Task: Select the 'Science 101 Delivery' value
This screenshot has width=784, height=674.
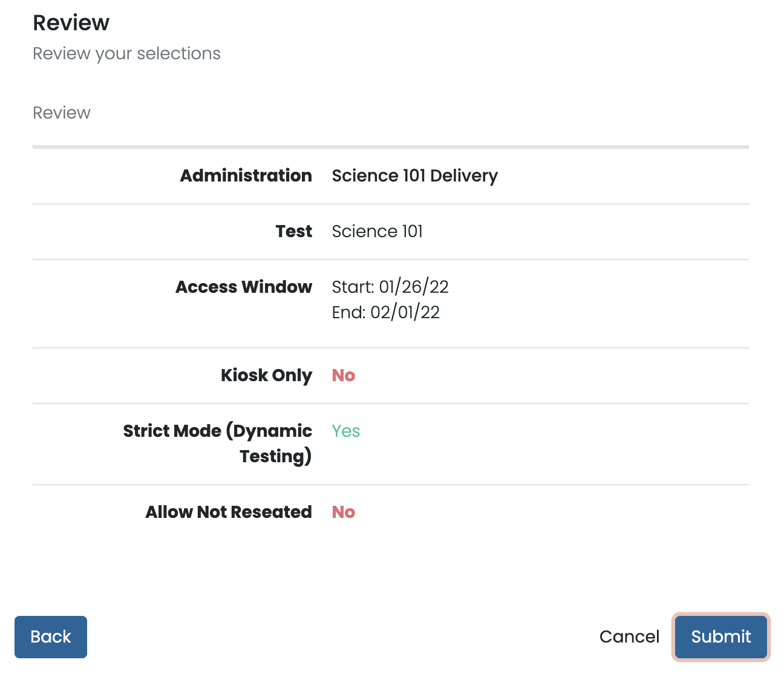Action: [414, 175]
